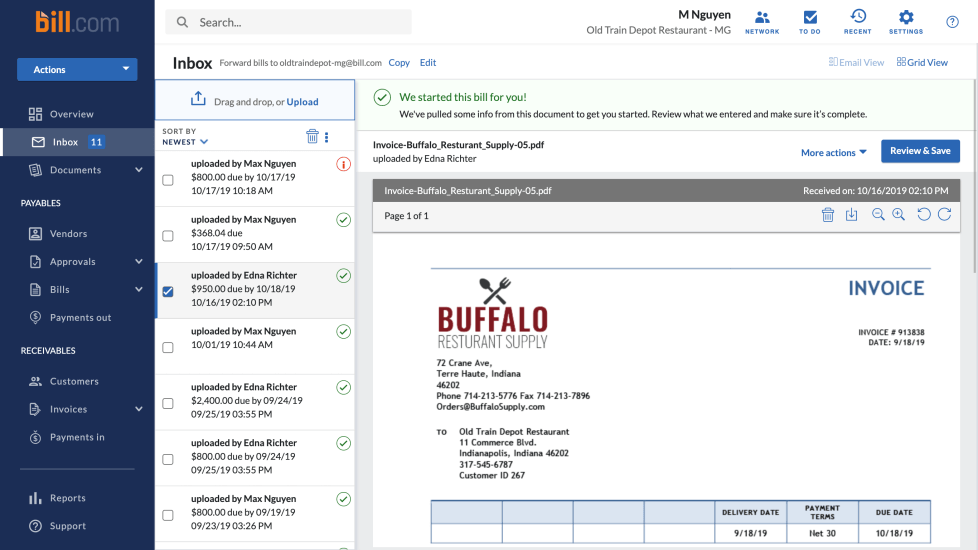Open the Settings gear icon
The image size is (978, 550).
pyautogui.click(x=906, y=22)
